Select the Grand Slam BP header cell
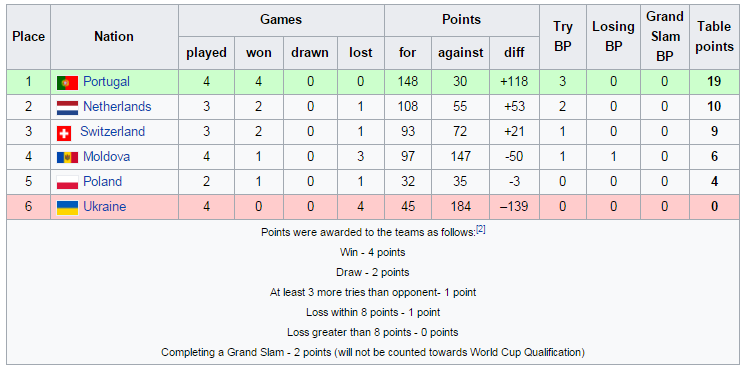The width and height of the screenshot is (745, 371). point(664,37)
